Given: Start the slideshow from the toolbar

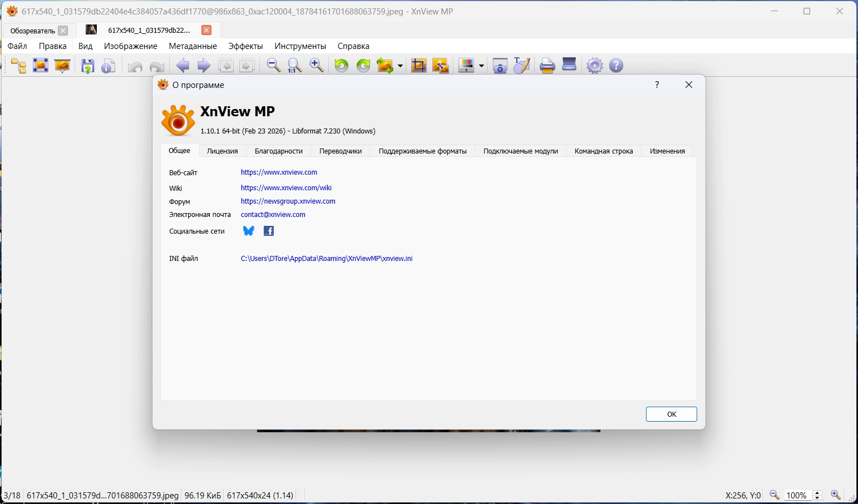Looking at the screenshot, I should point(62,66).
